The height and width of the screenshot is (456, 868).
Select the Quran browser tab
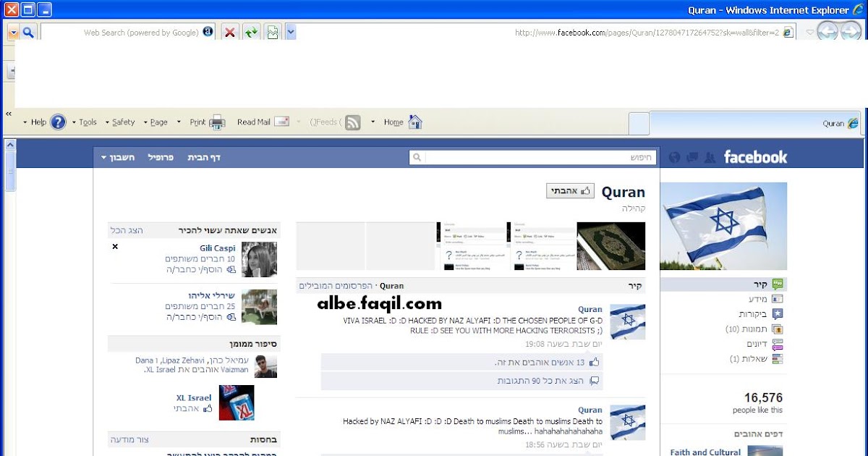756,123
